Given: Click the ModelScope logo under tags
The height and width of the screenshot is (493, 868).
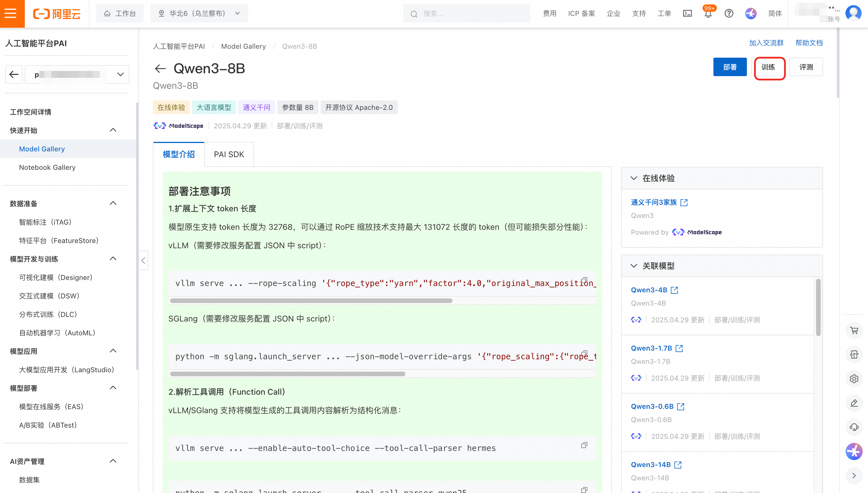Looking at the screenshot, I should (179, 126).
